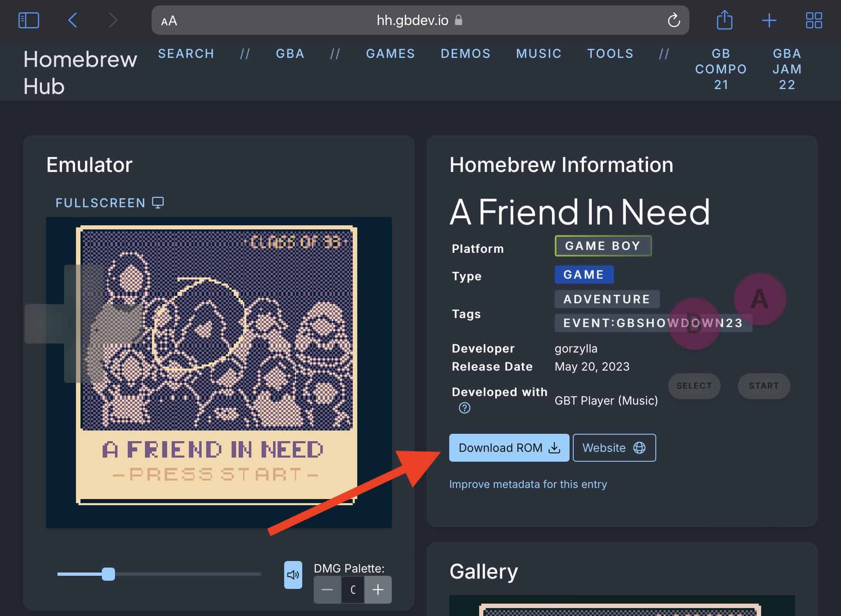Open a new tab with the plus icon

pos(769,20)
